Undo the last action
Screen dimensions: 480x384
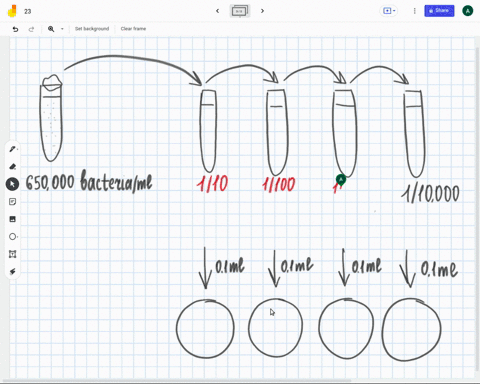[15, 29]
